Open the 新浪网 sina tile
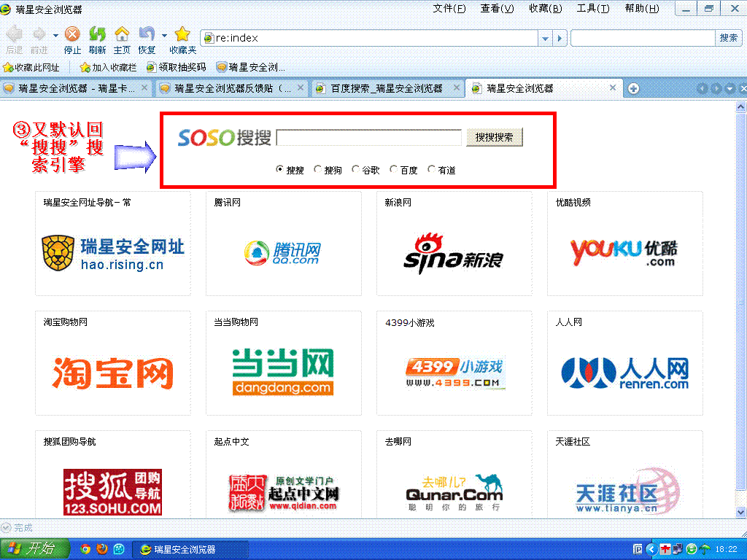747x560 pixels. pyautogui.click(x=454, y=244)
